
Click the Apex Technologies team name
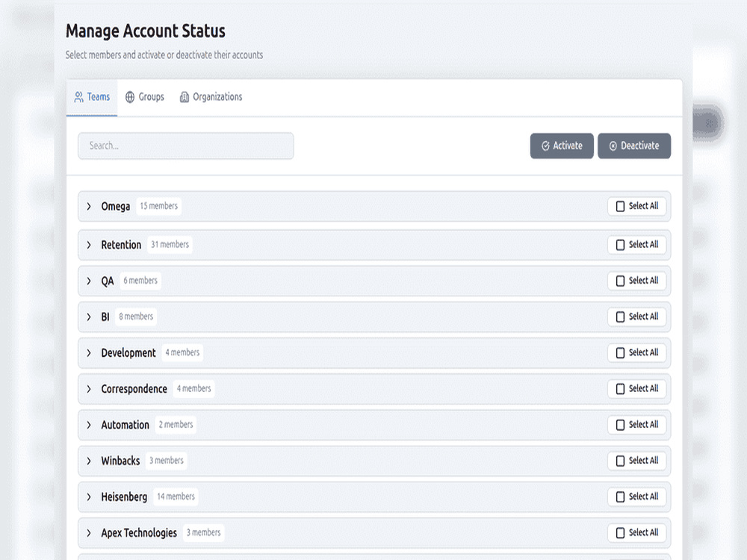139,533
